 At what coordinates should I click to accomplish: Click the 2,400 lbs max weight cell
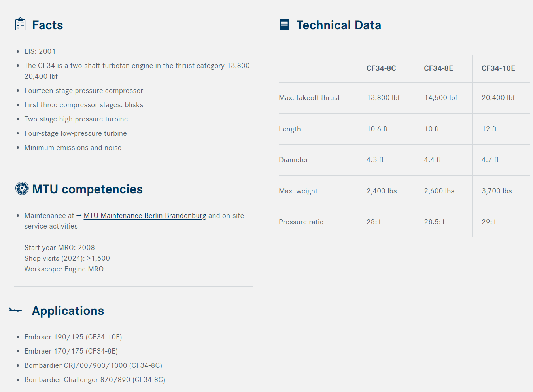(382, 191)
